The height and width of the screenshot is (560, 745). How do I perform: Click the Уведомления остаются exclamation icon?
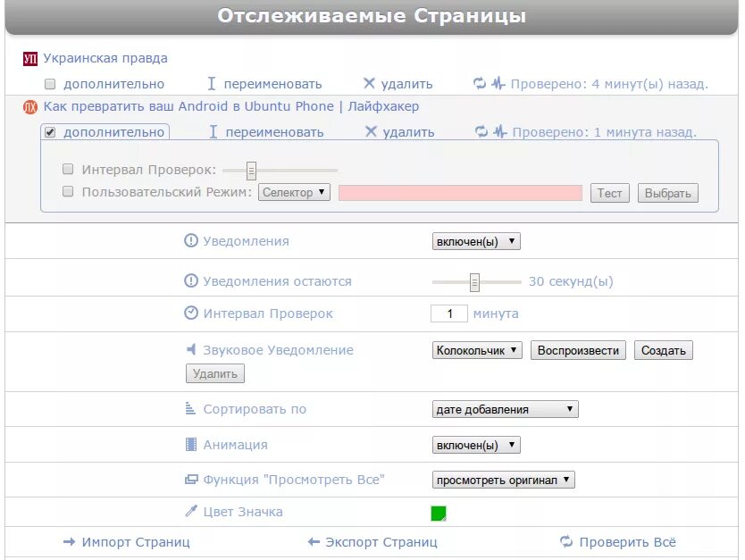[x=190, y=281]
